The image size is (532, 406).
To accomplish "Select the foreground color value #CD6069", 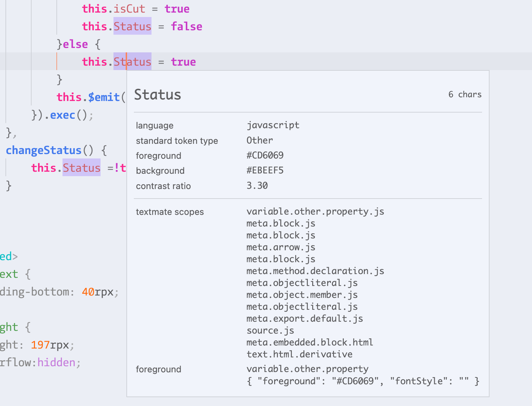I will [265, 155].
